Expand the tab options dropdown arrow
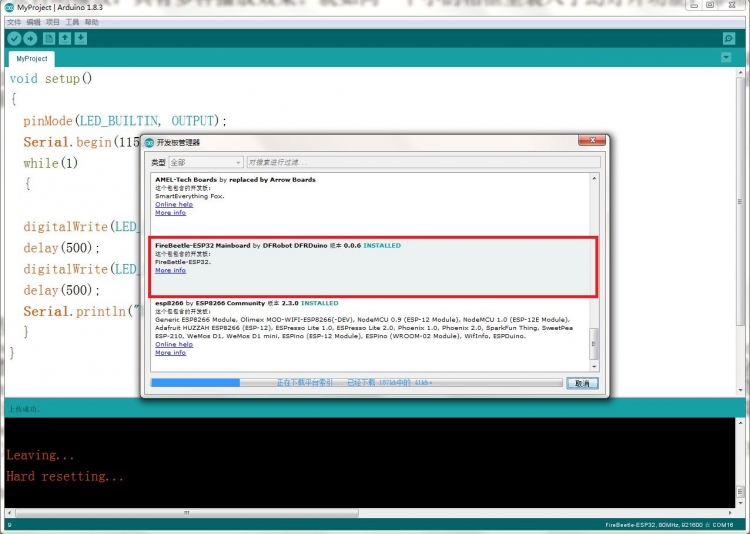This screenshot has height=534, width=750. click(726, 58)
